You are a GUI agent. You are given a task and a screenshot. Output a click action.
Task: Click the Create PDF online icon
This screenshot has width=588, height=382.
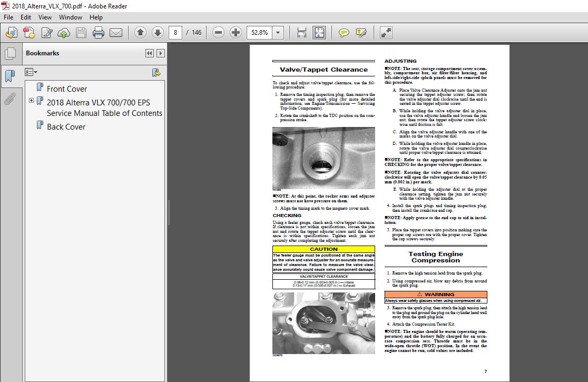coord(29,33)
